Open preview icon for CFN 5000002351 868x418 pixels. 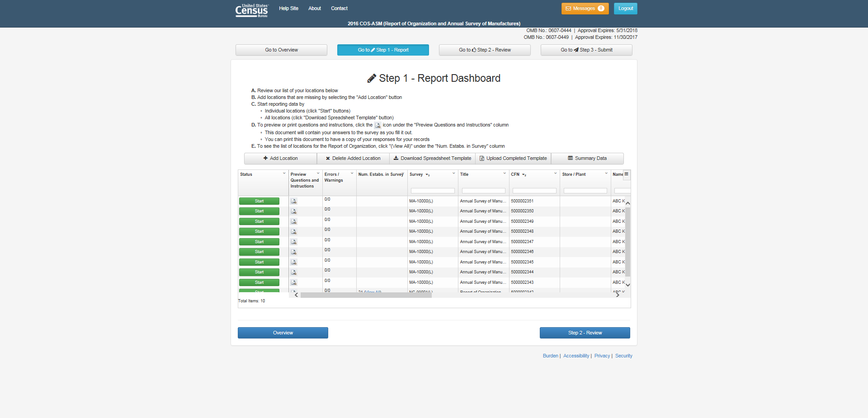[x=293, y=201]
